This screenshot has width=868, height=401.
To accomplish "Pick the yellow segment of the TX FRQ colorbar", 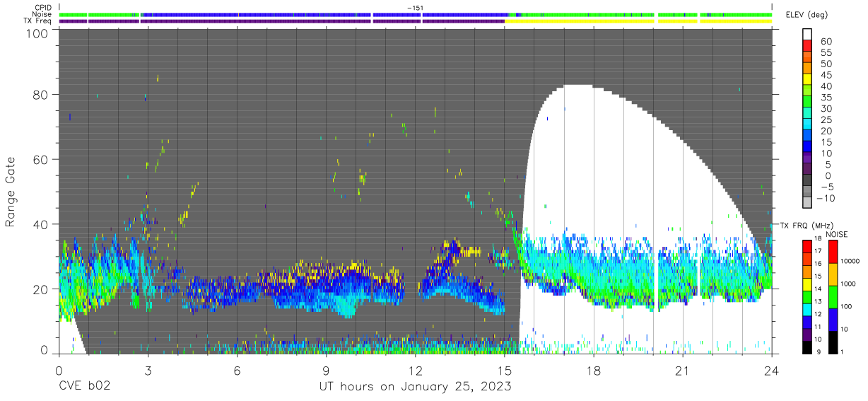I will click(x=808, y=284).
